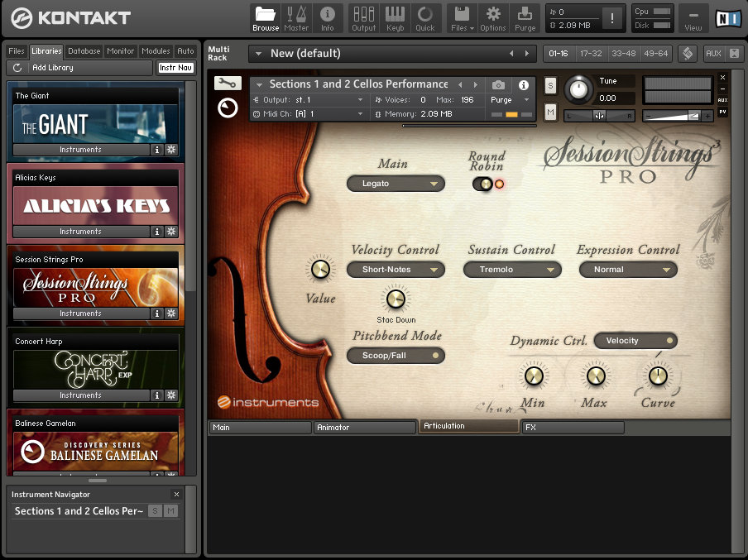Viewport: 748px width, 560px height.
Task: Open info for The Giant library
Action: tap(157, 150)
